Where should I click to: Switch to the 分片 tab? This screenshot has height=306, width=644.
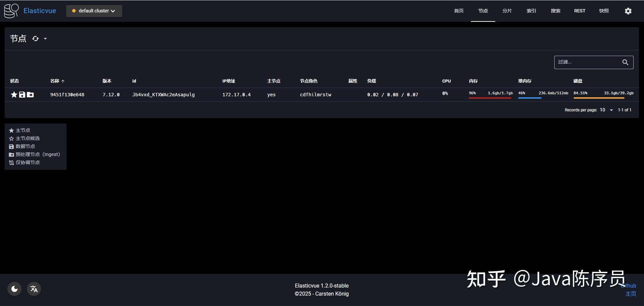pos(507,11)
